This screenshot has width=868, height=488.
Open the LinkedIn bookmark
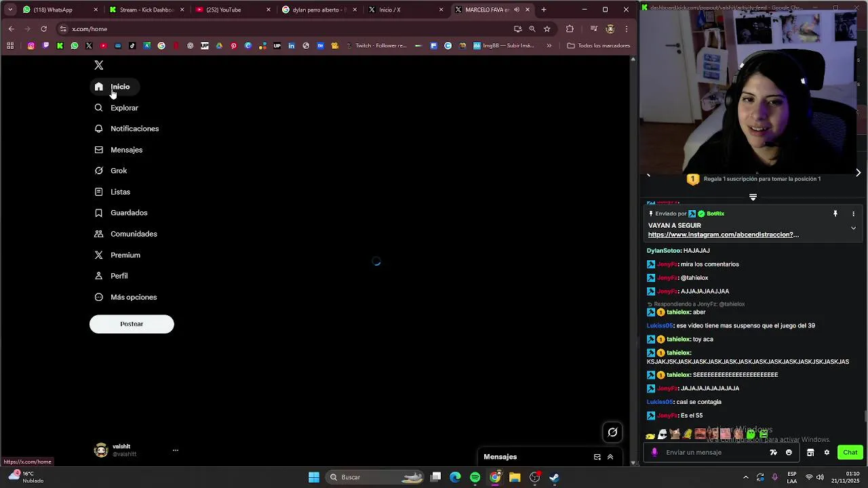[x=292, y=46]
